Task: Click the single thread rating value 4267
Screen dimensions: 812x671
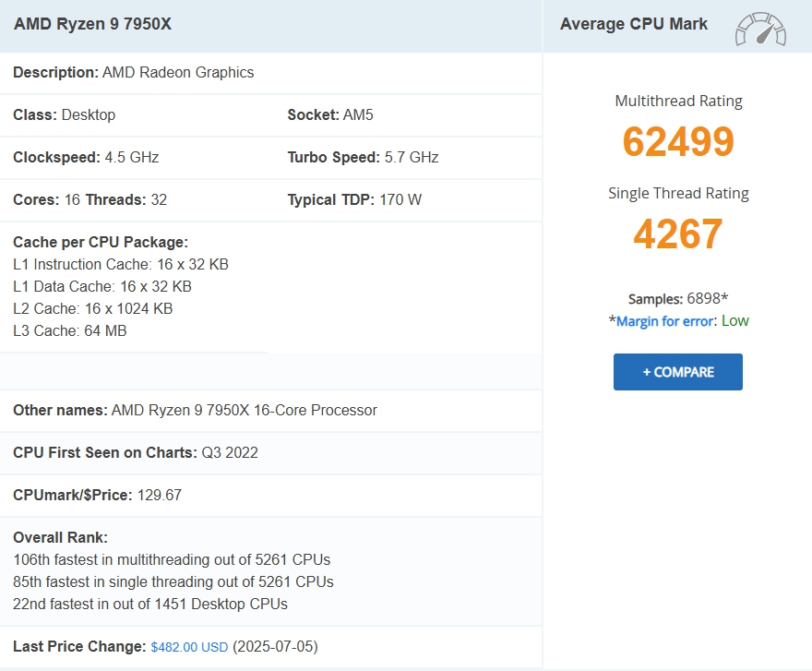Action: (x=678, y=234)
